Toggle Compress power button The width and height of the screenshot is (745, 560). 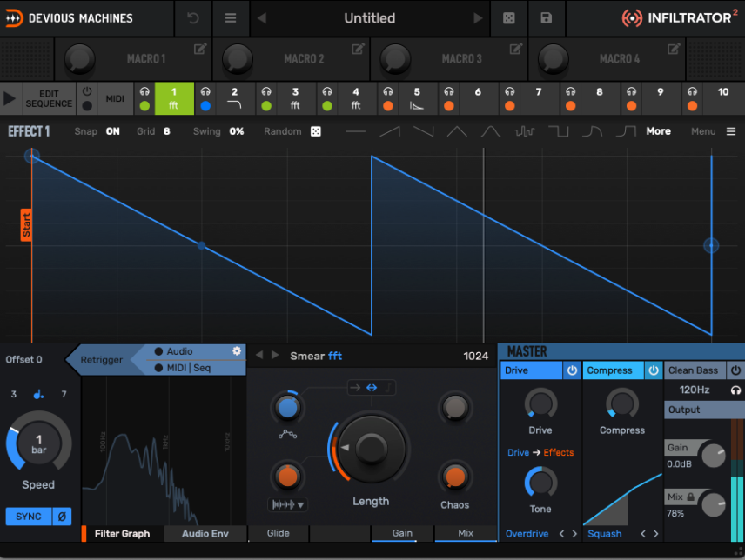click(x=654, y=370)
